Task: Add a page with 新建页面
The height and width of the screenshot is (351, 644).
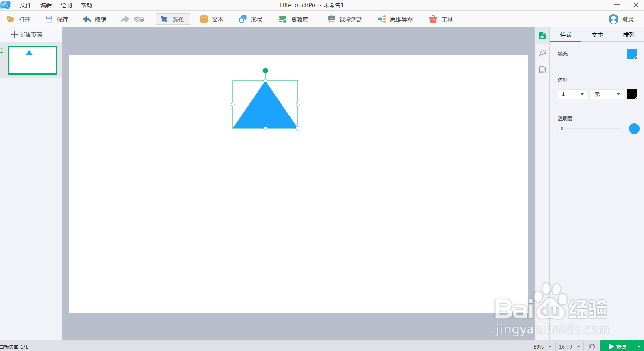Action: coord(27,35)
